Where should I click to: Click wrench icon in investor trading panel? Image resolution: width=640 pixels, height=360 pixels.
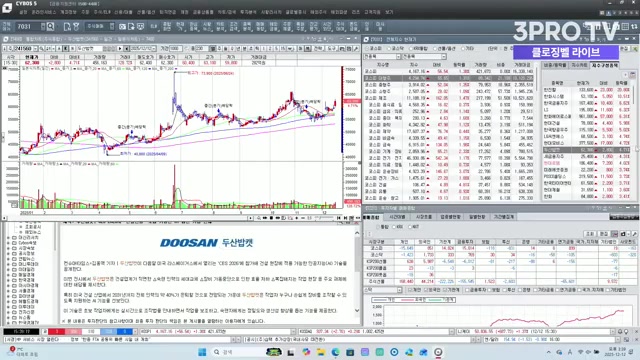pyautogui.click(x=635, y=234)
